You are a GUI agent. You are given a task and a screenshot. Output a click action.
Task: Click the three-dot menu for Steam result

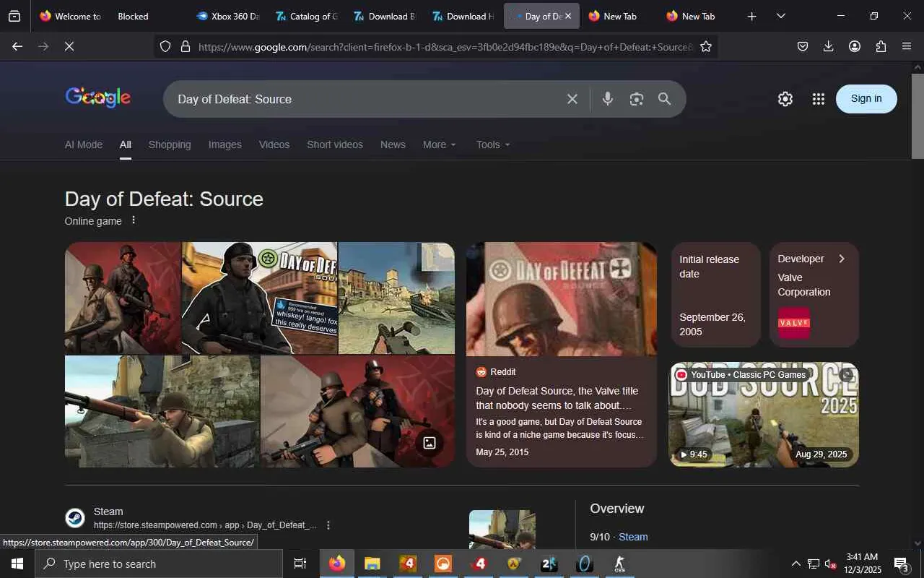[328, 525]
